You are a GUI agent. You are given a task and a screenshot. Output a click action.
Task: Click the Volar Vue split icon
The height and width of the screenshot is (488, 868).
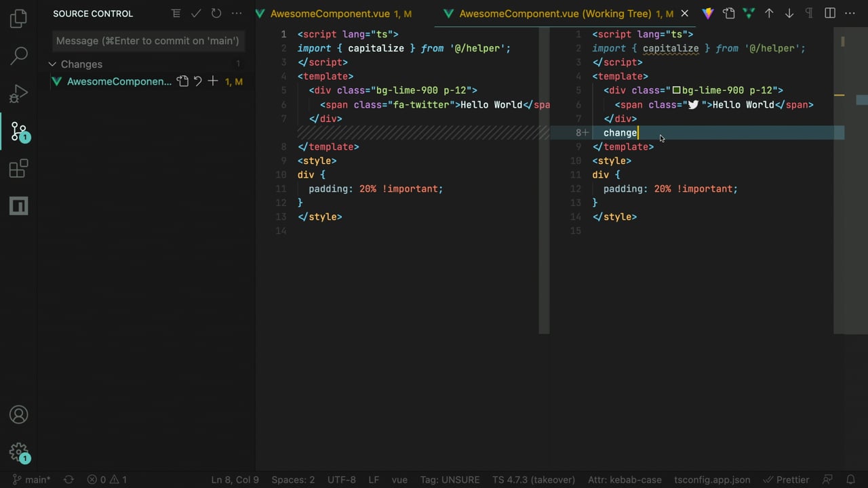[x=749, y=14]
